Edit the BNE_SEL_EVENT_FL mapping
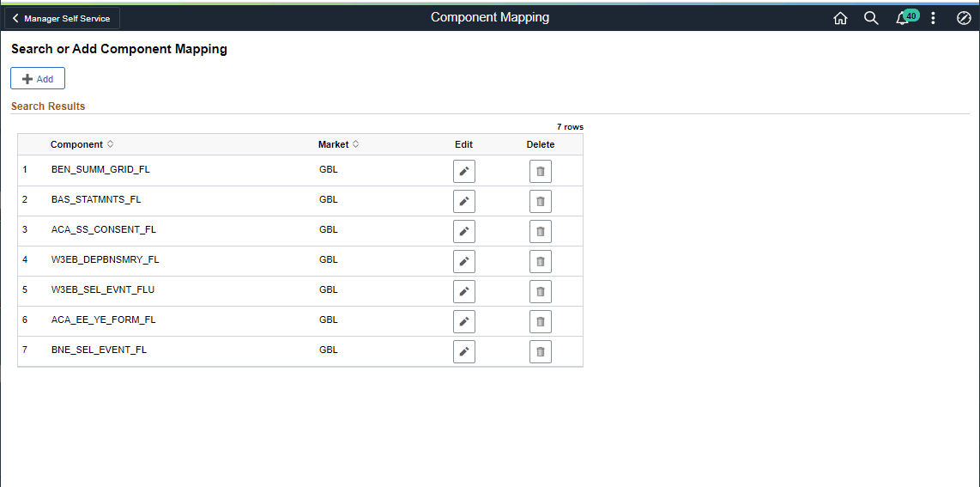The image size is (980, 487). point(464,351)
